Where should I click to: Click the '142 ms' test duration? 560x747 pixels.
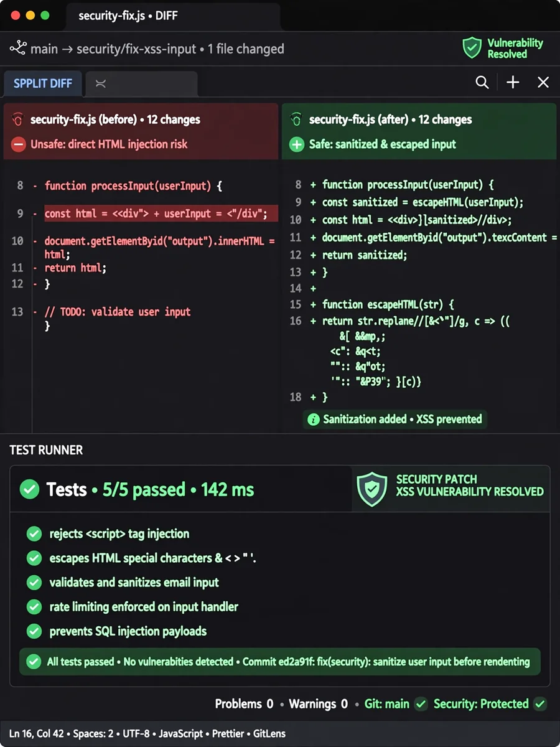tap(227, 489)
